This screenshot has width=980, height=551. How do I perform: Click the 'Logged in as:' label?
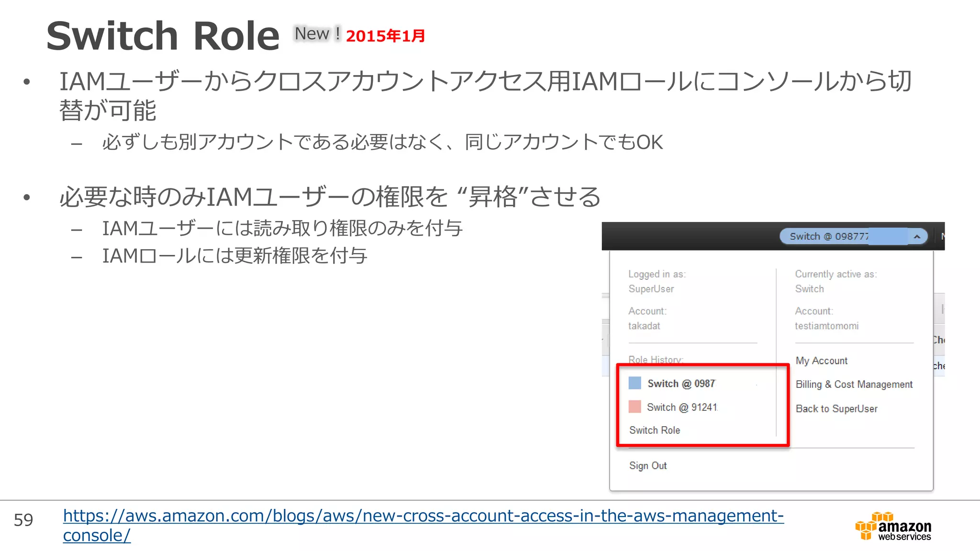(x=657, y=274)
